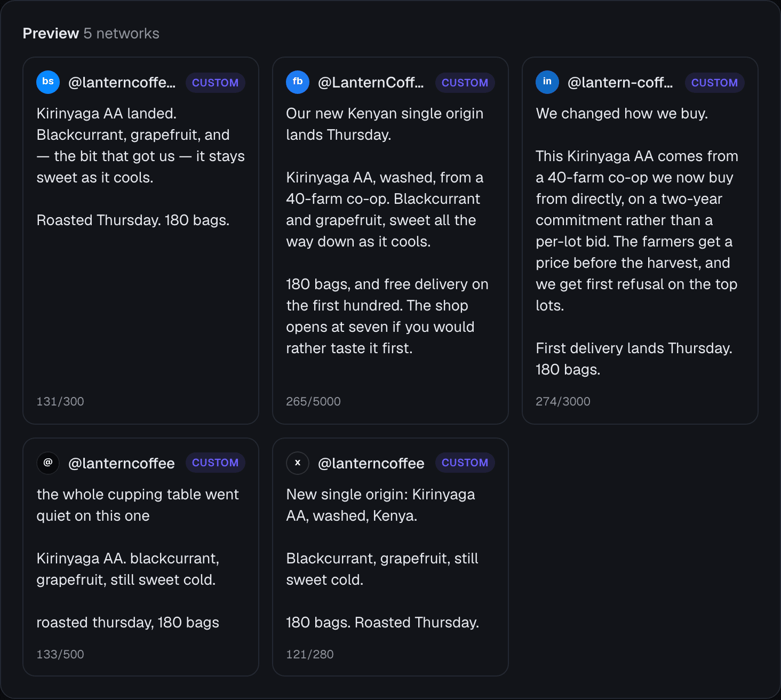Click 'Roasted Thursday. 180 bags.' in Bluesky post

click(x=133, y=220)
